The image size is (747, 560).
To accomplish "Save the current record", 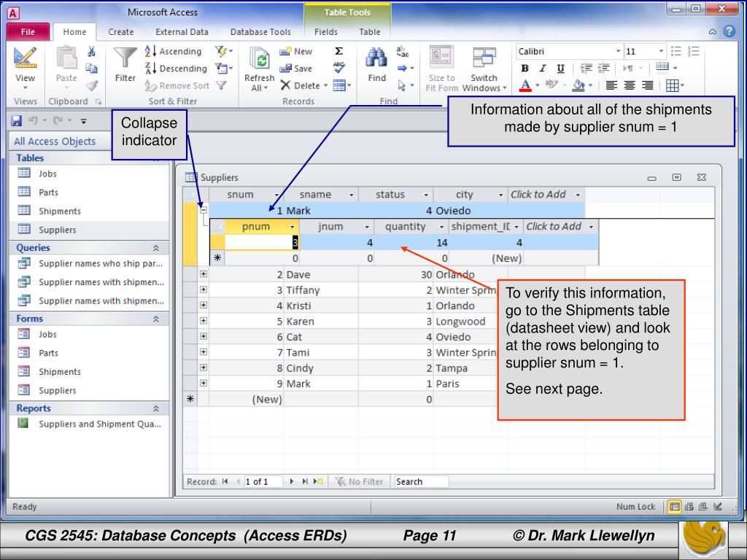I will click(x=296, y=69).
